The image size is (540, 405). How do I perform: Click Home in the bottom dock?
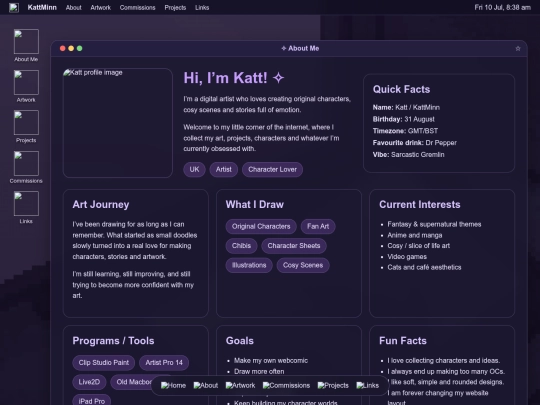coord(173,385)
